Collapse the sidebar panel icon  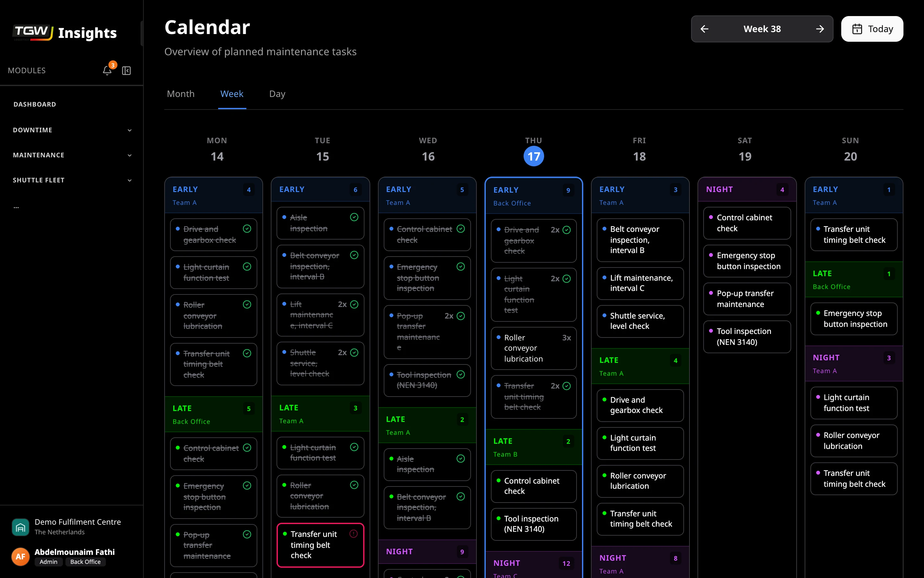coord(126,70)
